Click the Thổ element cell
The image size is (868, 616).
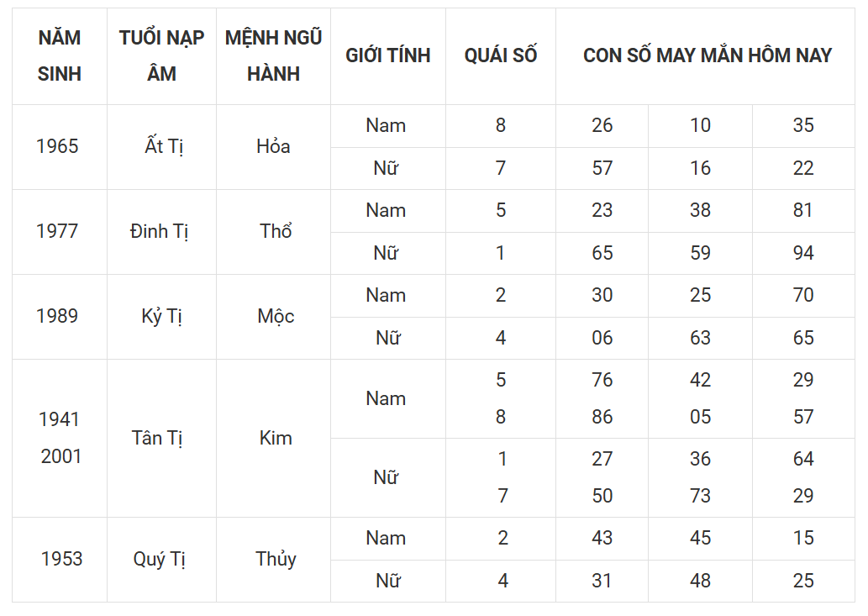coord(273,232)
